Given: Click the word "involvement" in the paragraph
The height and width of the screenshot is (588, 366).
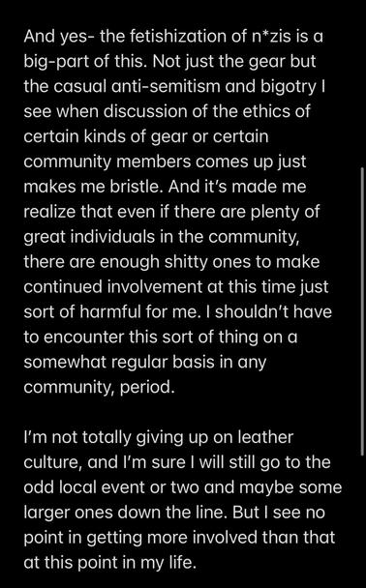Looking at the screenshot, I should pos(155,287).
